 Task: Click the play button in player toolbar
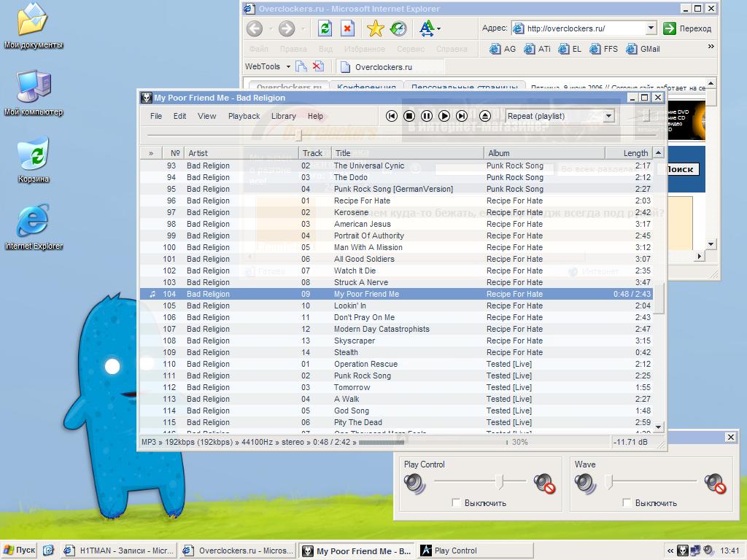click(x=444, y=116)
